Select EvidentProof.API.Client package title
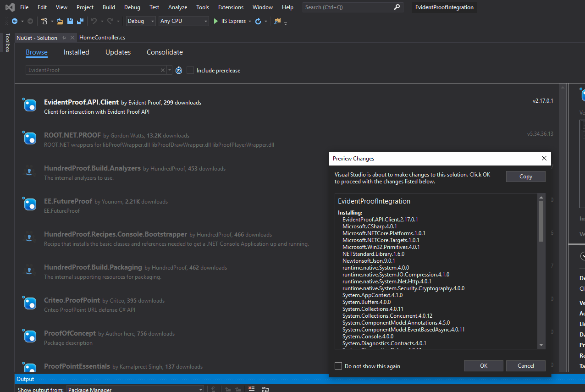Image resolution: width=585 pixels, height=392 pixels. tap(81, 102)
